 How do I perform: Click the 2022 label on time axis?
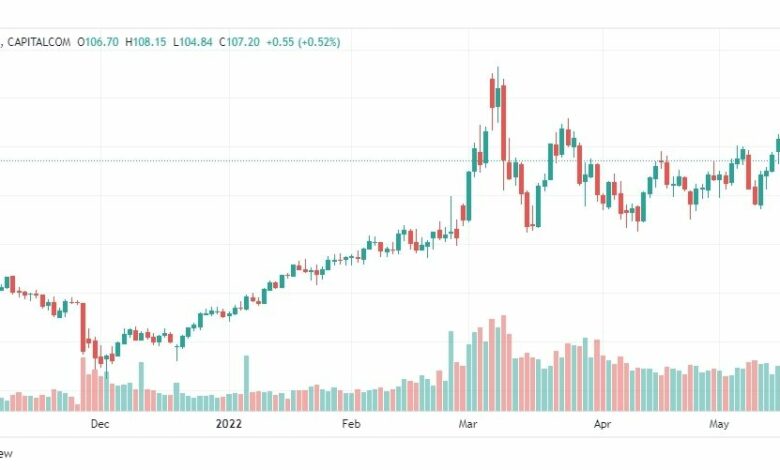click(x=229, y=424)
